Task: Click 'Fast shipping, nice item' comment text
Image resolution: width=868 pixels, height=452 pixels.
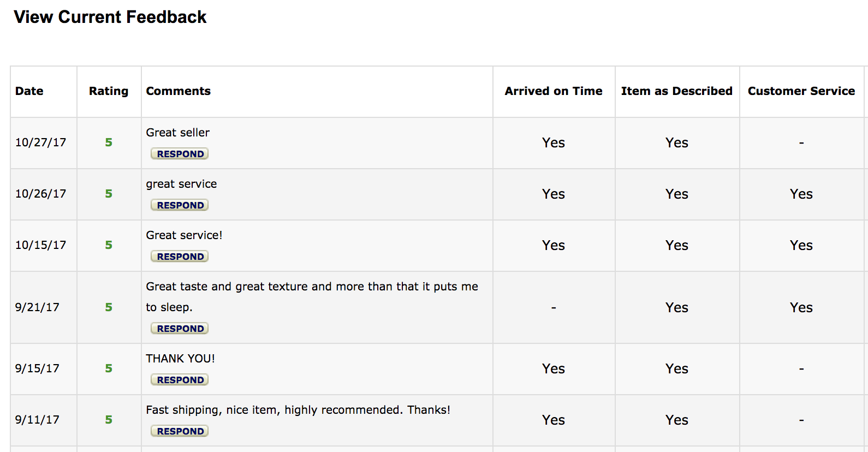Action: pos(298,410)
